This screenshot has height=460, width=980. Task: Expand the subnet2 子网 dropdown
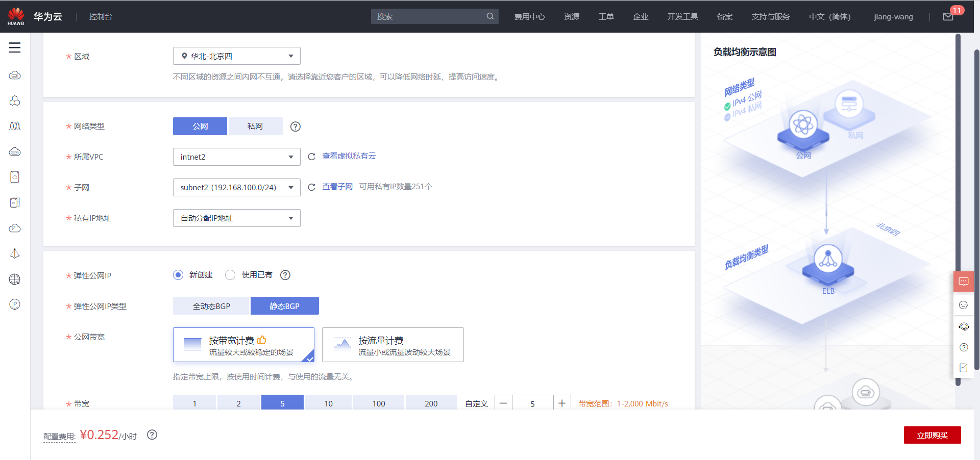tap(236, 187)
